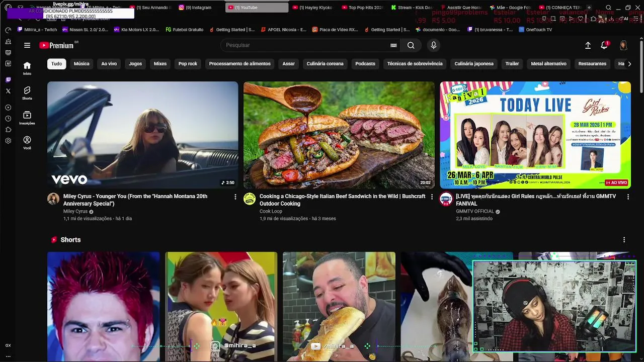
Task: Click the GX icon at sidebar bottom
Action: click(x=8, y=345)
